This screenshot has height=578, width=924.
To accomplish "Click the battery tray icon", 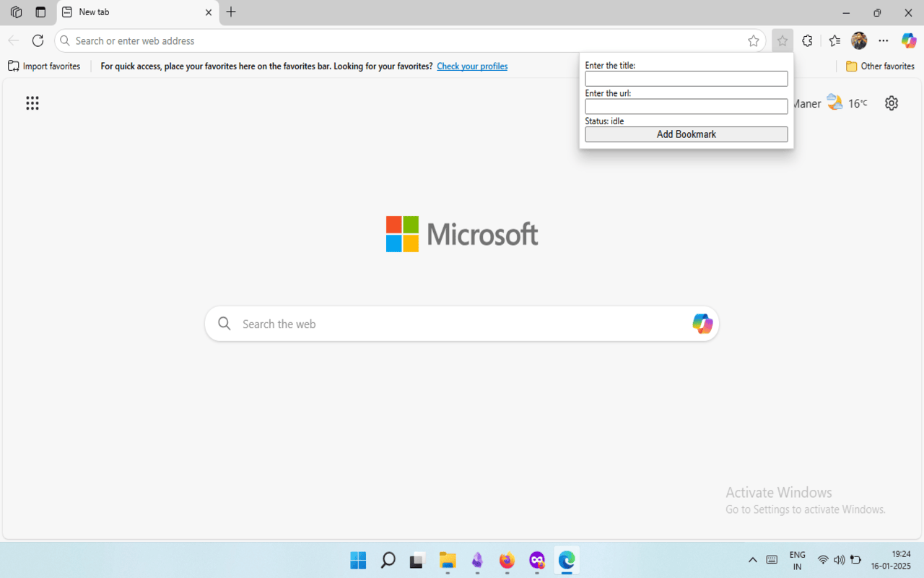I will click(855, 560).
